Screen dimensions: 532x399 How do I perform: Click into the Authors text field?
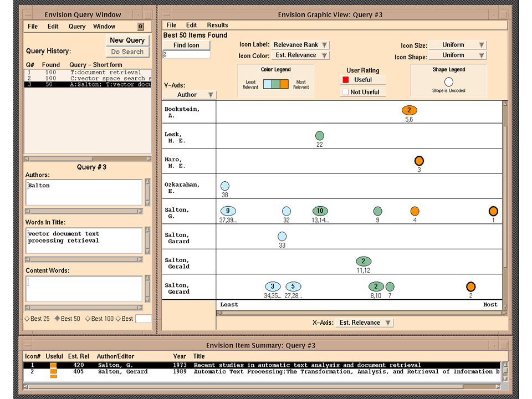pyautogui.click(x=84, y=192)
